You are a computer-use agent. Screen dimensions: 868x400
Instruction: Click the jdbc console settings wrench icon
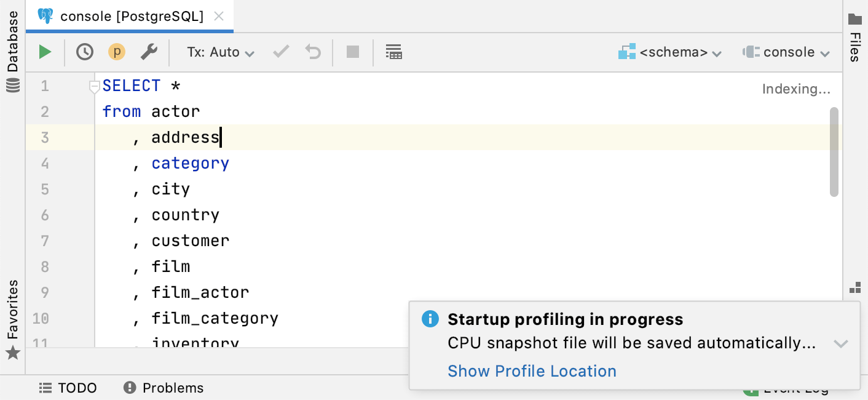click(148, 52)
